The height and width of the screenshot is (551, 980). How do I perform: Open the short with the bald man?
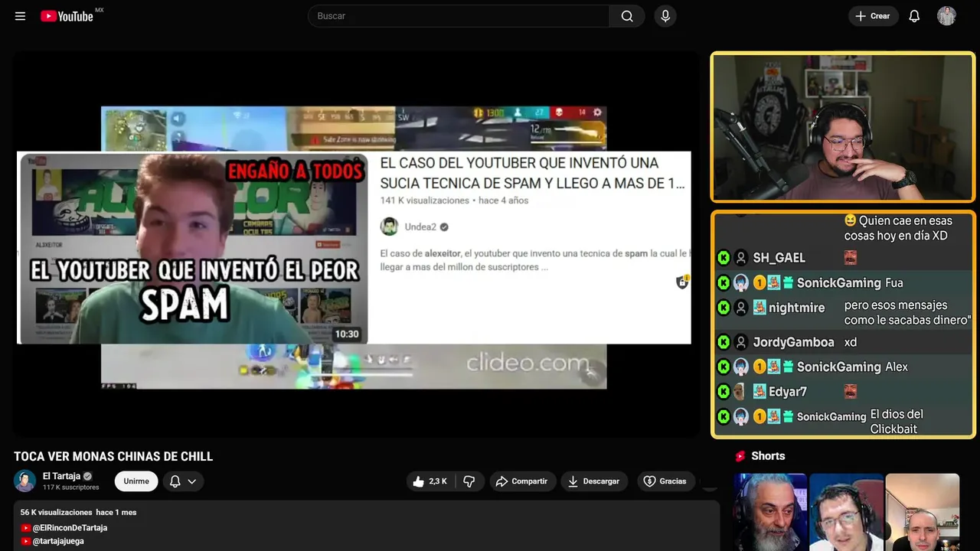922,512
